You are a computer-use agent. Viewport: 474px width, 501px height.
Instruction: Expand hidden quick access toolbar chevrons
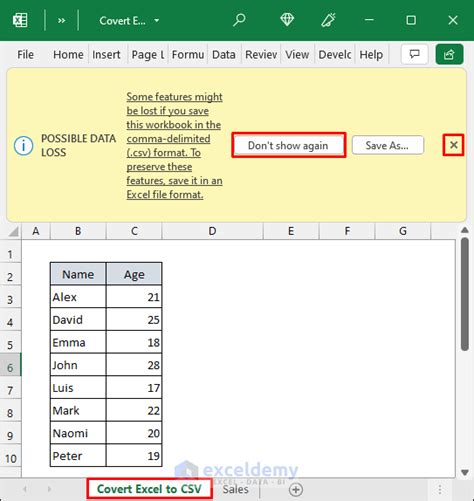tap(61, 21)
